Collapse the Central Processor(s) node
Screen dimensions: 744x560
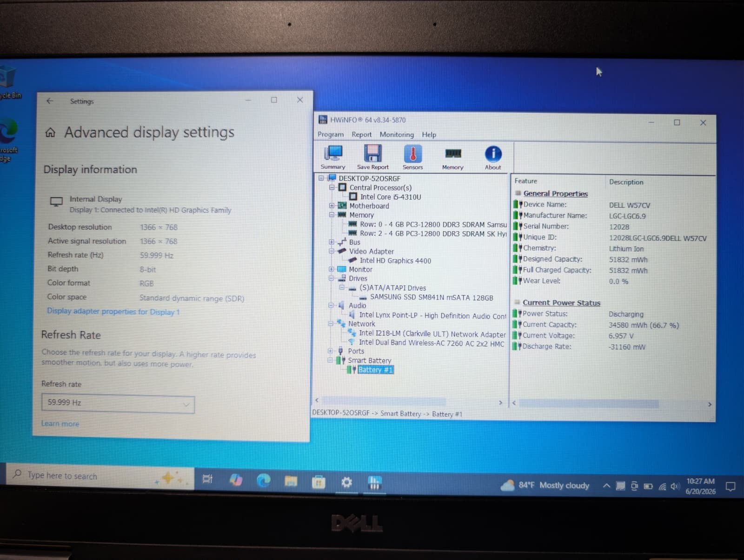332,187
